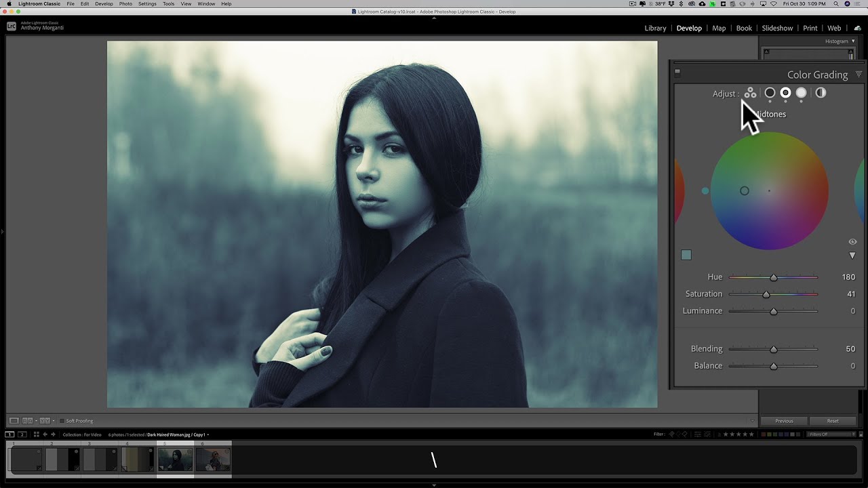This screenshot has width=868, height=488.
Task: Click the hue handle on the wheel's outer edge
Action: tap(705, 191)
